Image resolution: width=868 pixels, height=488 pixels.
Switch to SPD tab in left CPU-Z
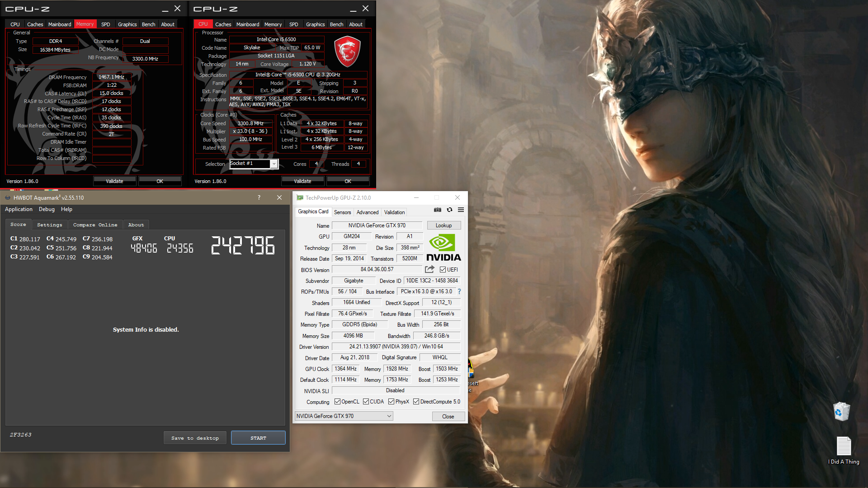(105, 24)
